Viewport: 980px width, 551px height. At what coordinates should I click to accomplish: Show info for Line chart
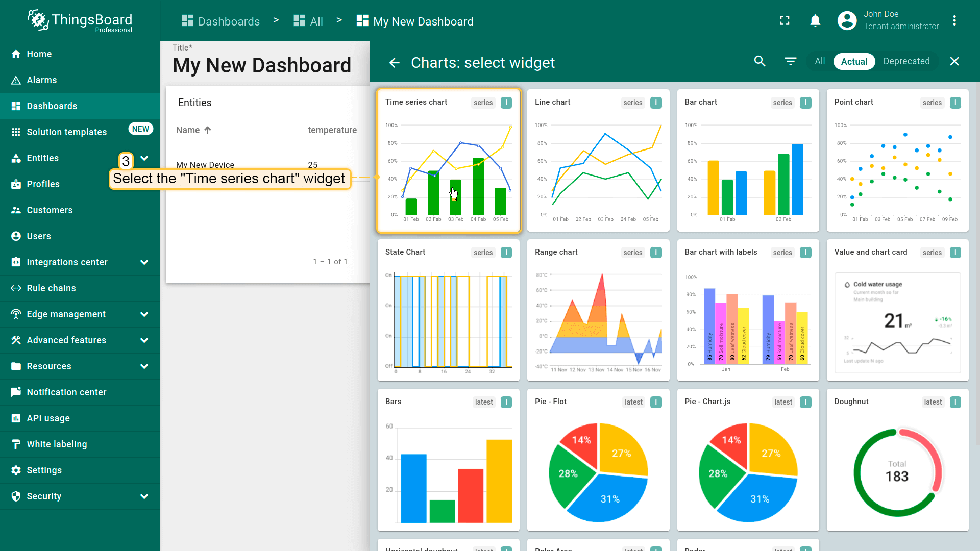656,103
